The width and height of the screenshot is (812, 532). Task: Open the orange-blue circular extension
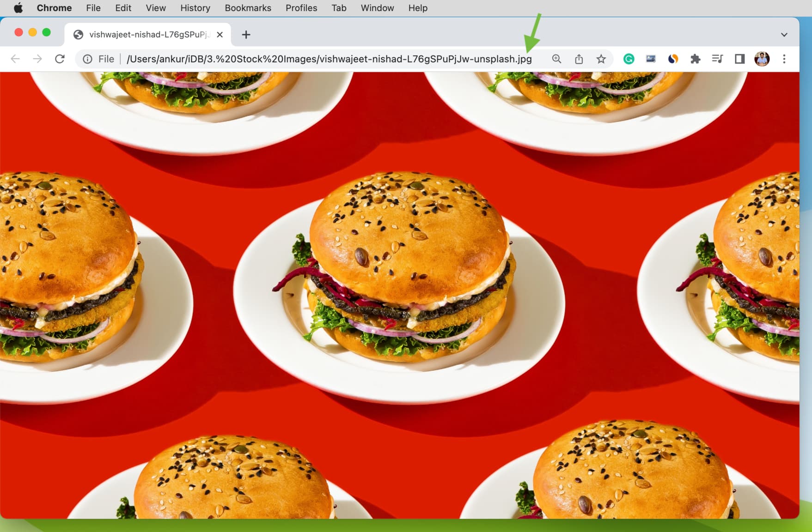coord(673,59)
